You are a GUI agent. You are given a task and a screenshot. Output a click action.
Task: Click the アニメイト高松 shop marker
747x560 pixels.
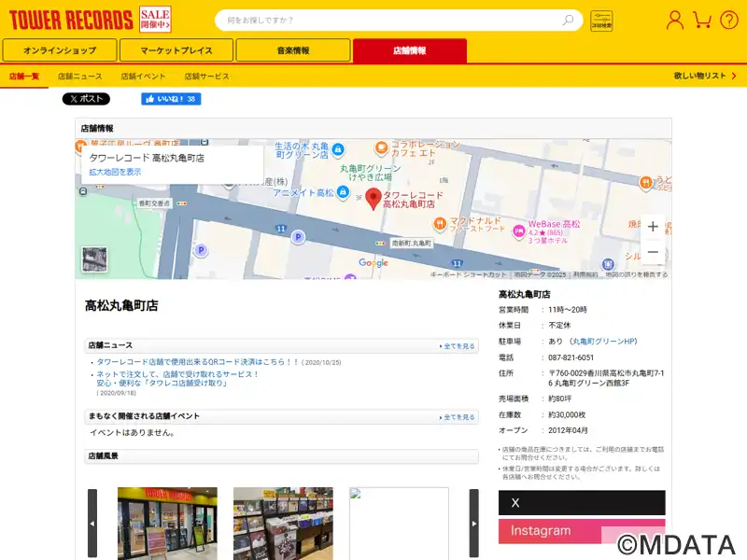point(343,192)
